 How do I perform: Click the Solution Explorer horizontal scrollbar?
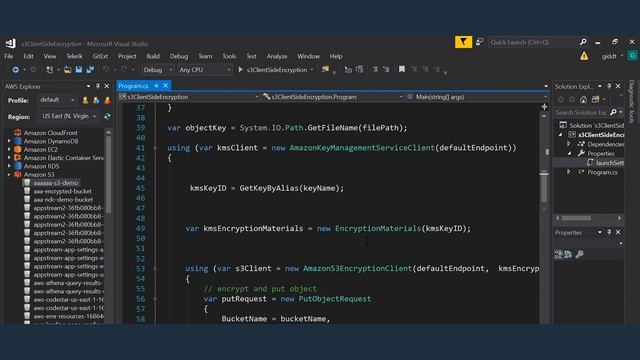pos(576,218)
